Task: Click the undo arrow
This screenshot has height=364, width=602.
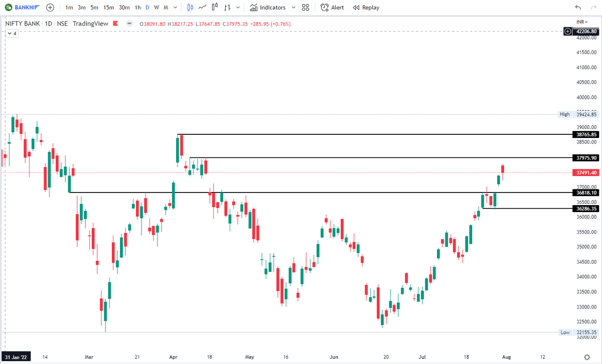Action: (578, 8)
